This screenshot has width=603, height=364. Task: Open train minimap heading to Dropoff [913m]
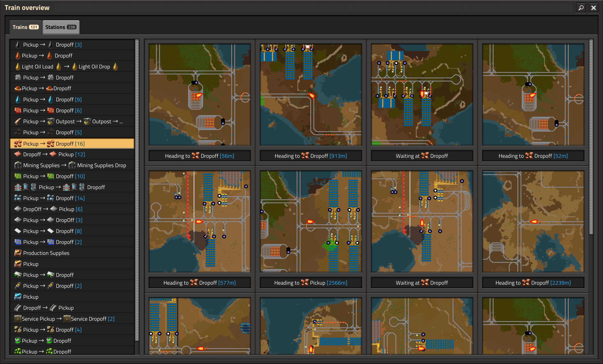(311, 95)
